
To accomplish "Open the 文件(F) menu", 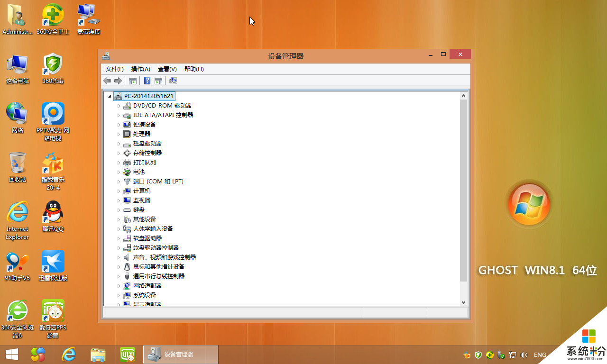I will coord(114,69).
